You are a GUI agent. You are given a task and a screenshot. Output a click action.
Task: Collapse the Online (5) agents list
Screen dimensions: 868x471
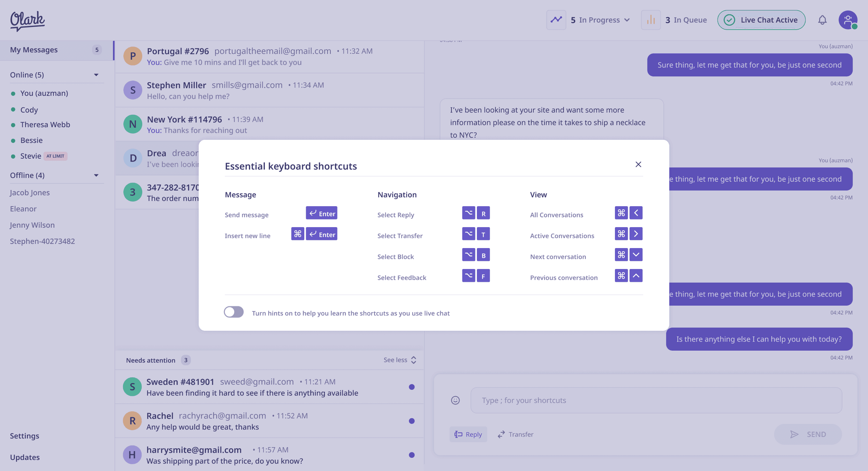click(96, 75)
